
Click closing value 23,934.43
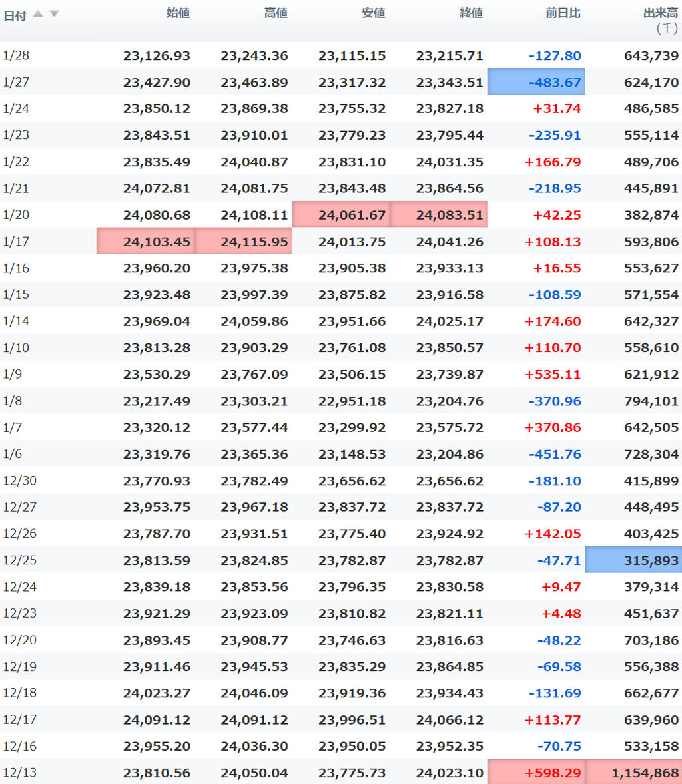[x=450, y=693]
